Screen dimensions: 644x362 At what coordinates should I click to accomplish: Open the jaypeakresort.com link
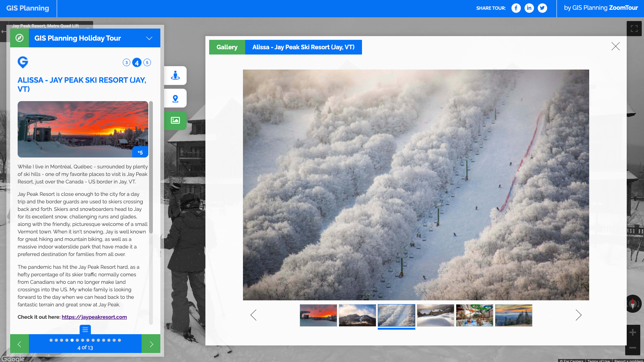[94, 317]
